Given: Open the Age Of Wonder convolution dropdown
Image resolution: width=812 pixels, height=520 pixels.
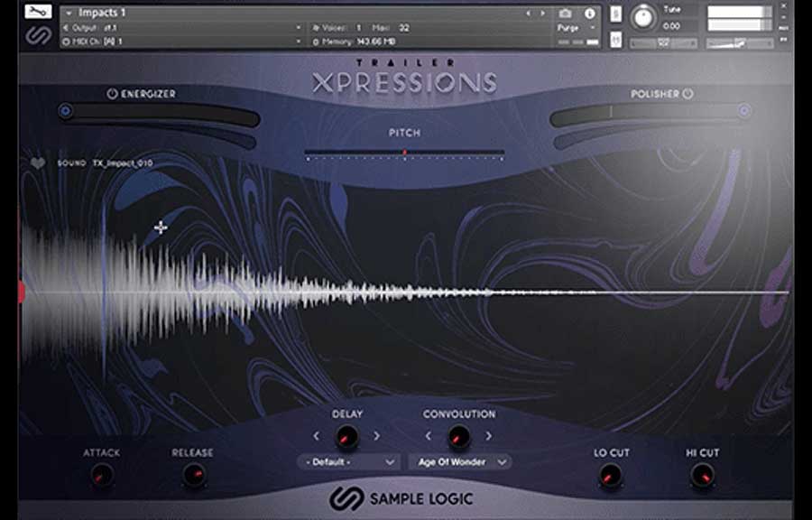Looking at the screenshot, I should pyautogui.click(x=460, y=461).
